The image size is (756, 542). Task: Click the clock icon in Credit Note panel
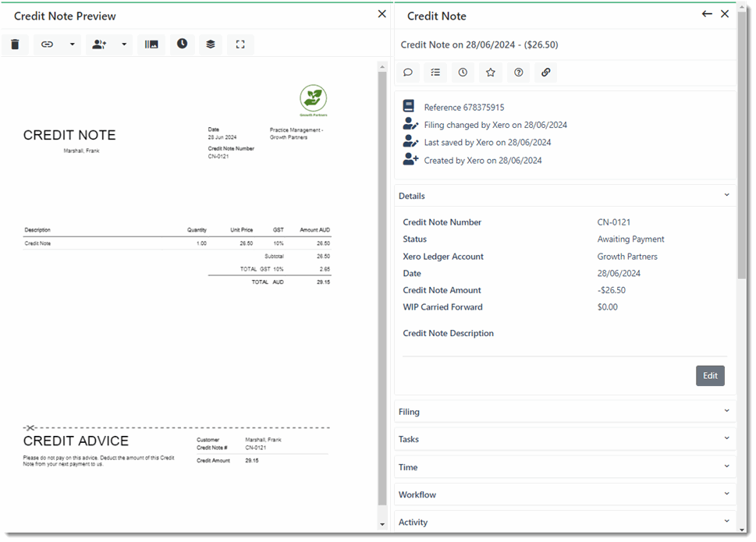click(x=463, y=73)
